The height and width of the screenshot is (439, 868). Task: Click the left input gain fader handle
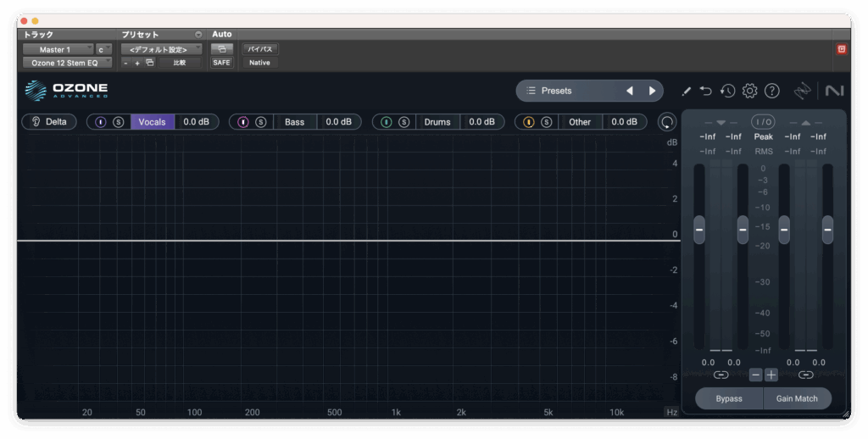699,229
